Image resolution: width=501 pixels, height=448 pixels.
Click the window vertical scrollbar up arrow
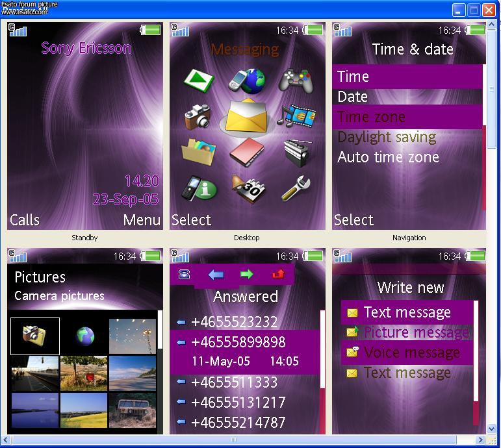tap(492, 24)
